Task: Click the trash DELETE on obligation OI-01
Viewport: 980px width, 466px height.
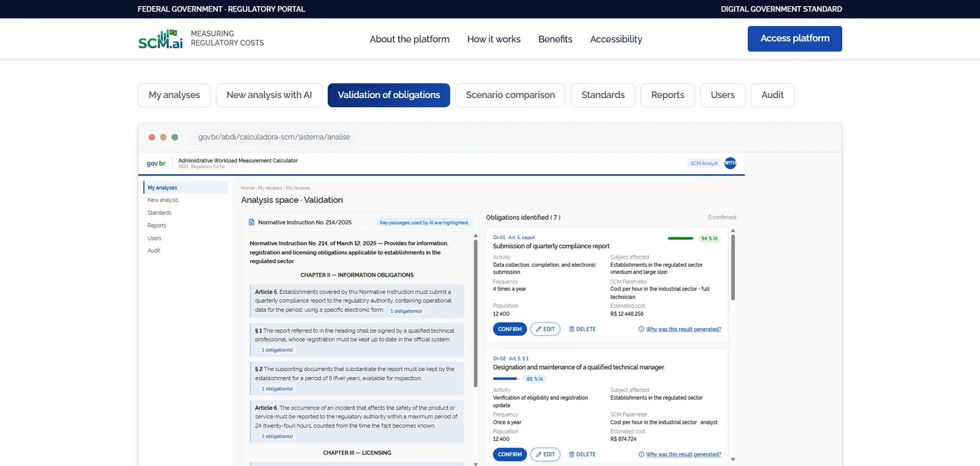Action: (582, 329)
